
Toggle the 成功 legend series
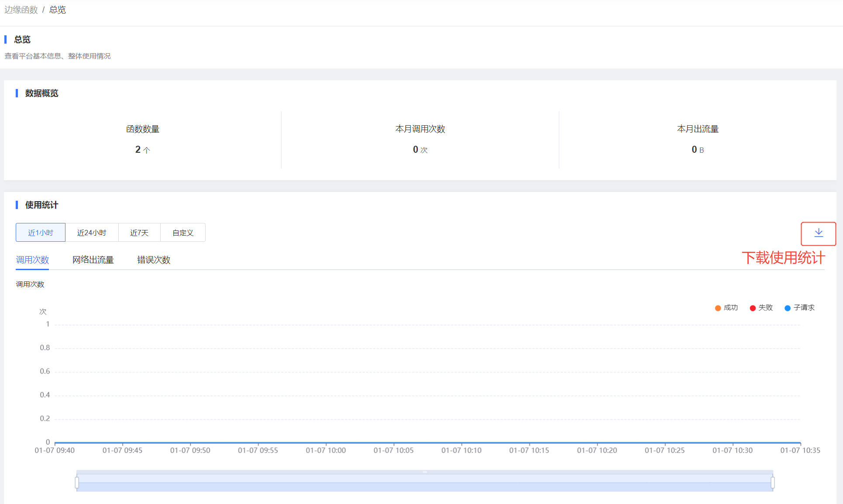726,308
